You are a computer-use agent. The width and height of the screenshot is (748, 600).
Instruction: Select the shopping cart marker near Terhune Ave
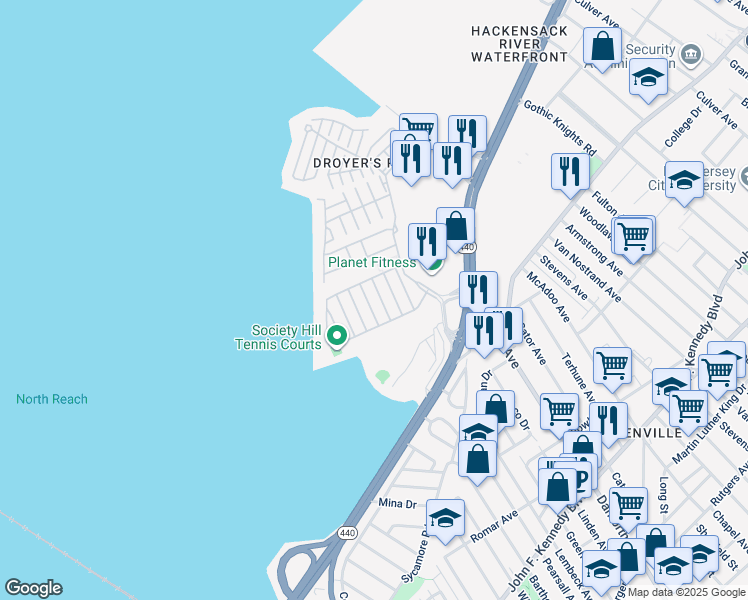[x=612, y=367]
